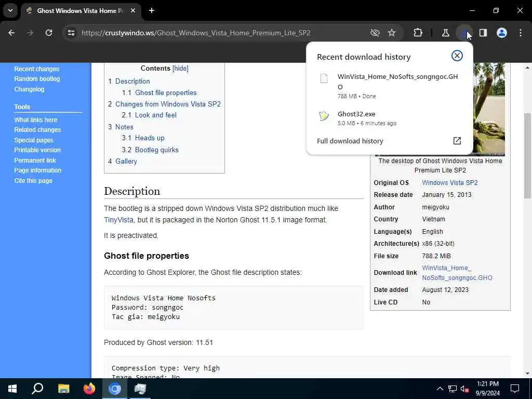Click the browser forward arrow

coord(30,33)
